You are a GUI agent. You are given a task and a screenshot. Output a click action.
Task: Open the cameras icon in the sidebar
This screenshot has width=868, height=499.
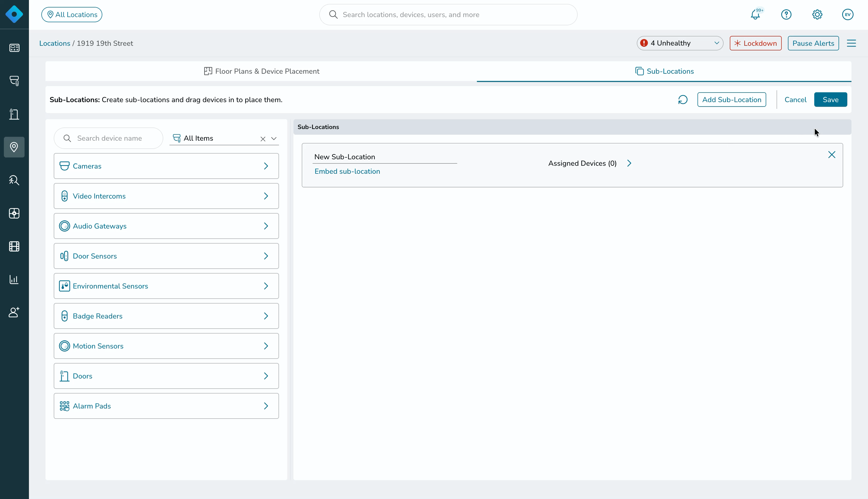coord(14,81)
